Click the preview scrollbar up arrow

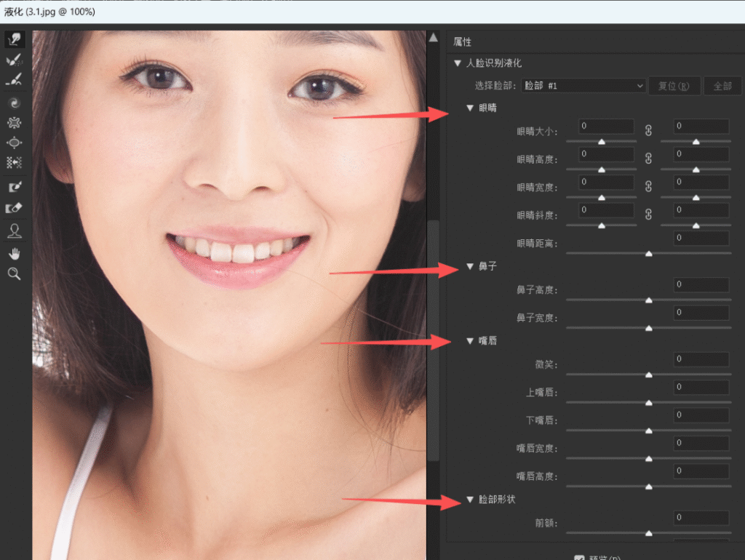coord(434,38)
